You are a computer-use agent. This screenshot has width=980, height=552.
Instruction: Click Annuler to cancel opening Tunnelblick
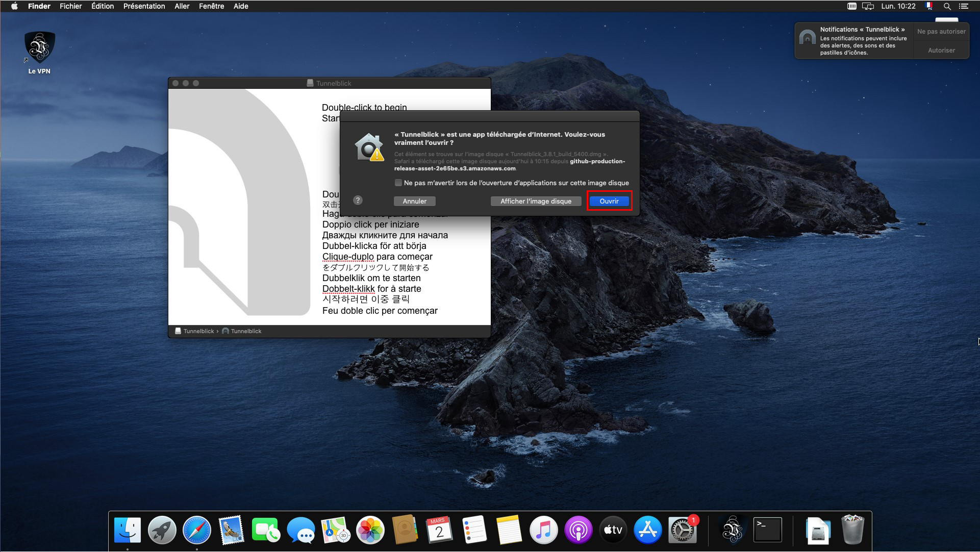(414, 201)
